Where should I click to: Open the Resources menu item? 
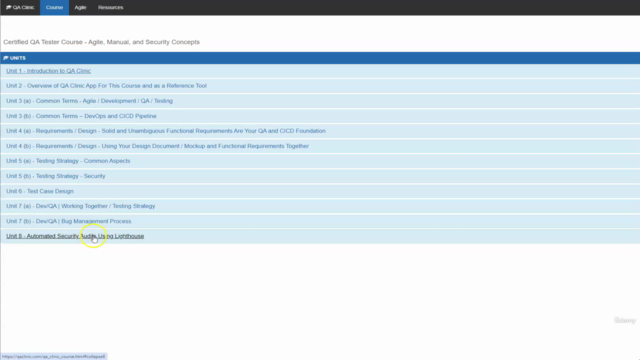(111, 7)
